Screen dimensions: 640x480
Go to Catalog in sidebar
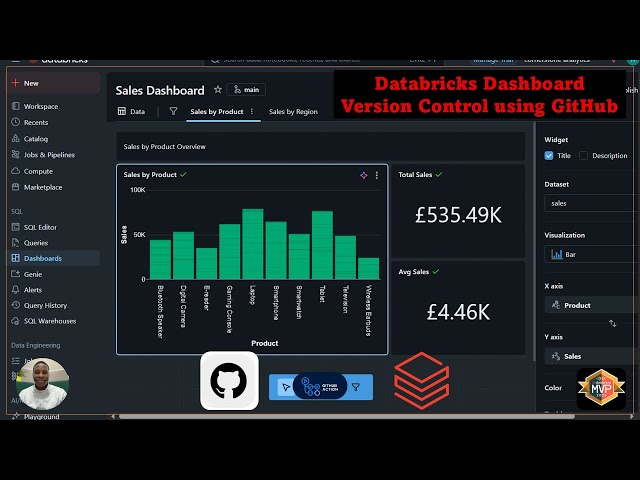coord(36,139)
